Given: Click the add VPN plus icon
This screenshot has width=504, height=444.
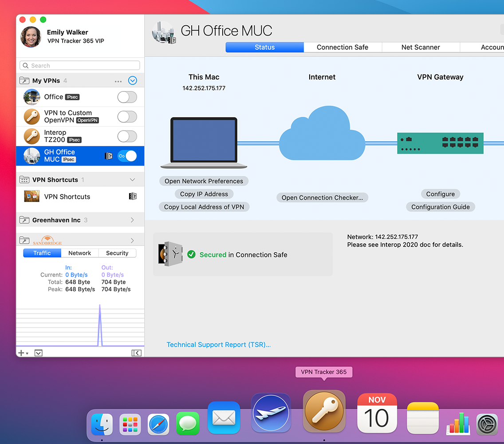Looking at the screenshot, I should [x=21, y=353].
